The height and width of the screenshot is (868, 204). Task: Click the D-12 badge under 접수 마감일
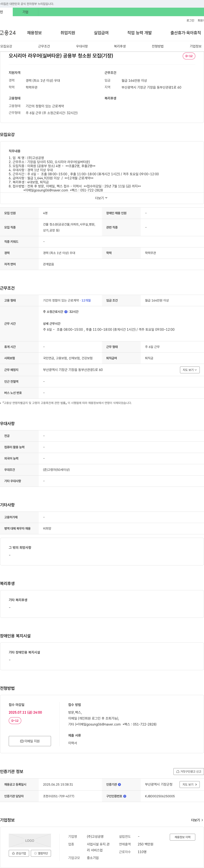[x=15, y=721]
